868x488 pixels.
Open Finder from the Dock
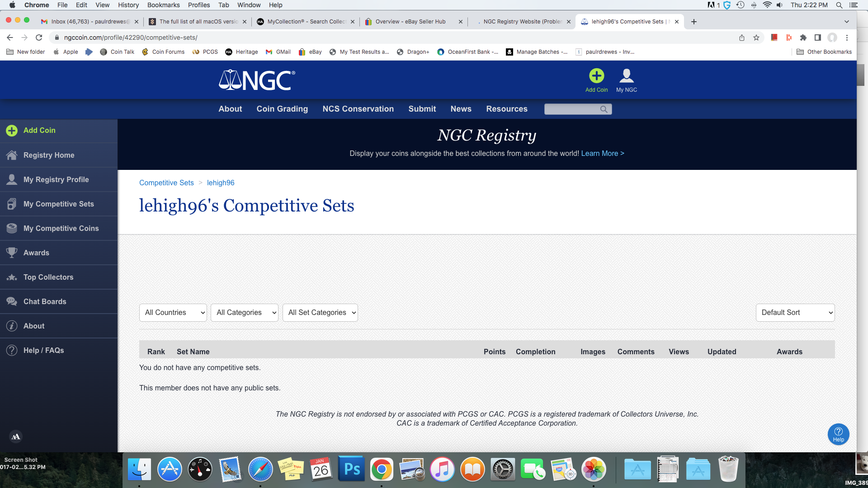click(139, 469)
